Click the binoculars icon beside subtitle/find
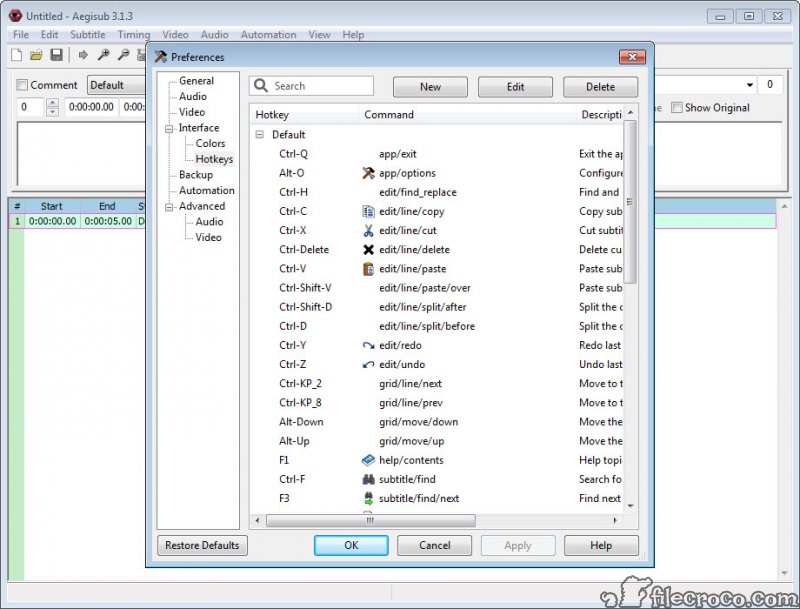This screenshot has height=609, width=800. [368, 479]
